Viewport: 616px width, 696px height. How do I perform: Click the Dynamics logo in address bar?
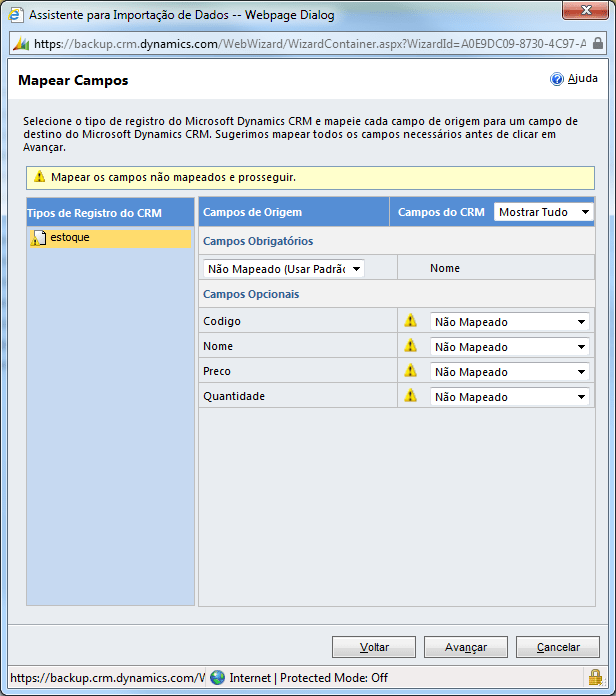pyautogui.click(x=21, y=44)
